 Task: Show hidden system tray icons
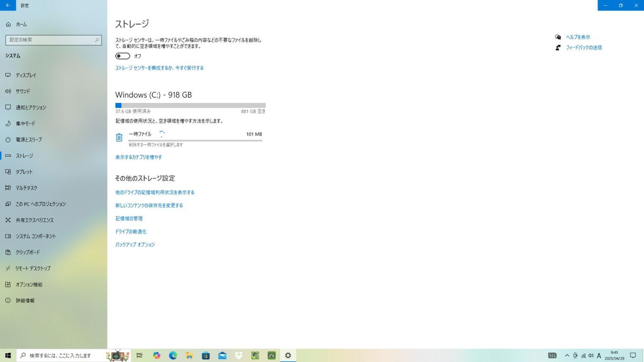tap(567, 356)
